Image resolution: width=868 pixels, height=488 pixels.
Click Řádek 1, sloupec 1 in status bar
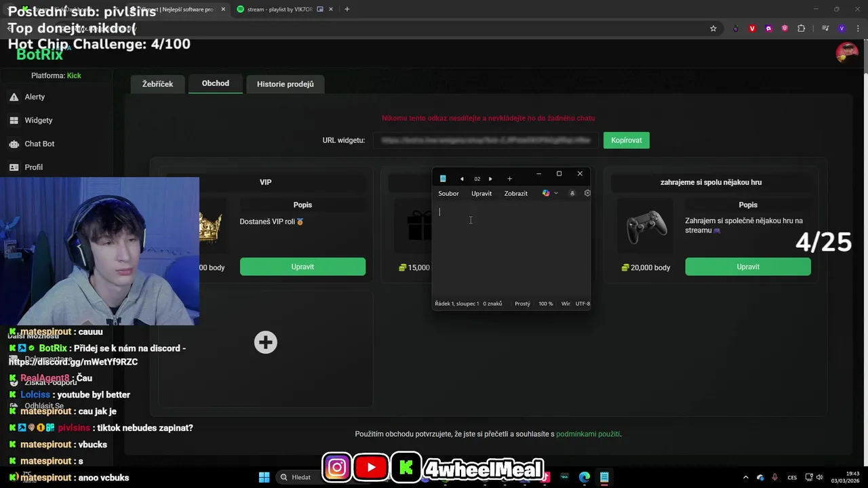(457, 304)
